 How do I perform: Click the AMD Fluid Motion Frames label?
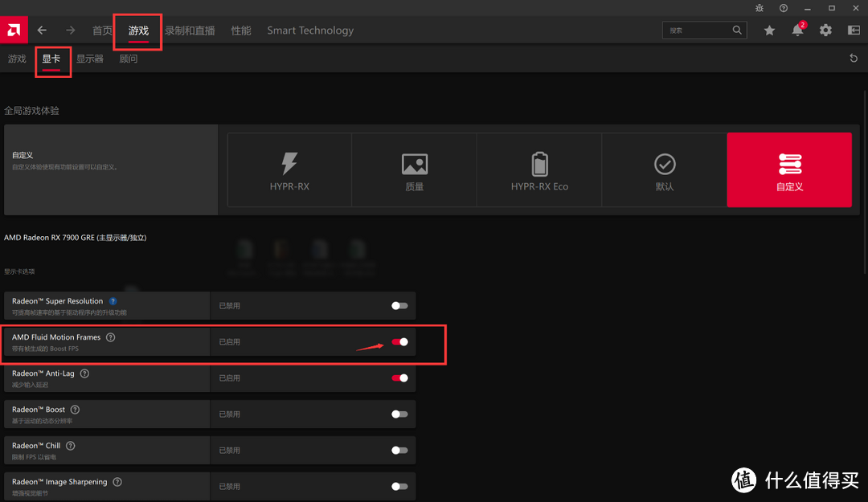(x=56, y=337)
